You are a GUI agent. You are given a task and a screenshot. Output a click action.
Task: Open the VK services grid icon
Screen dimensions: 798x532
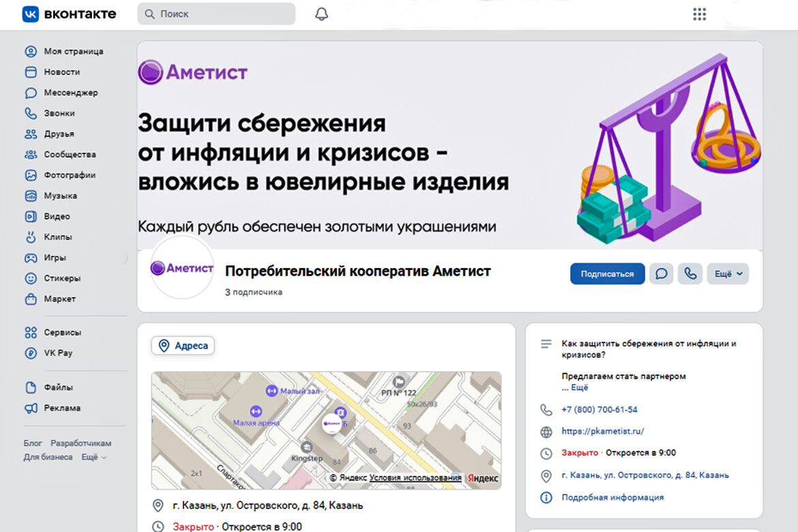click(699, 14)
